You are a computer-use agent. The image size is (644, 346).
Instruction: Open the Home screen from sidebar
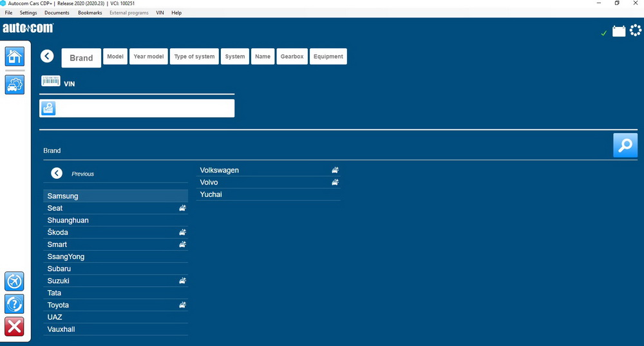pyautogui.click(x=14, y=57)
